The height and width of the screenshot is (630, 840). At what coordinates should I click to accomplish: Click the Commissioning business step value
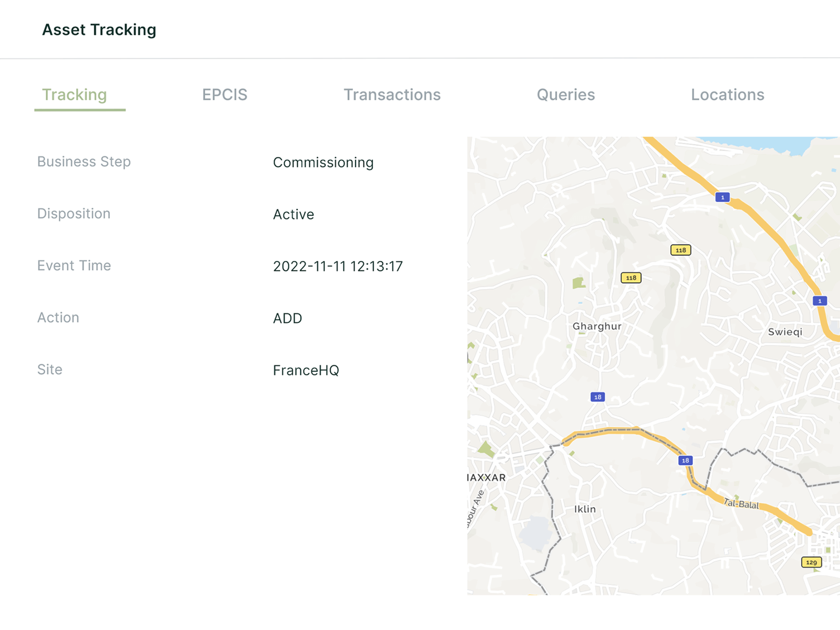[323, 162]
